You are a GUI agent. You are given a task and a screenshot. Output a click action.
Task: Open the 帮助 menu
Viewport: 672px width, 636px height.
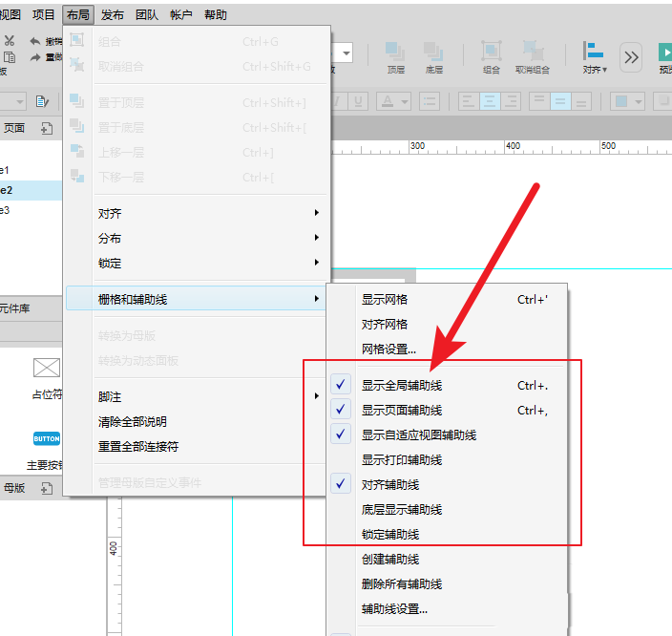[x=215, y=15]
